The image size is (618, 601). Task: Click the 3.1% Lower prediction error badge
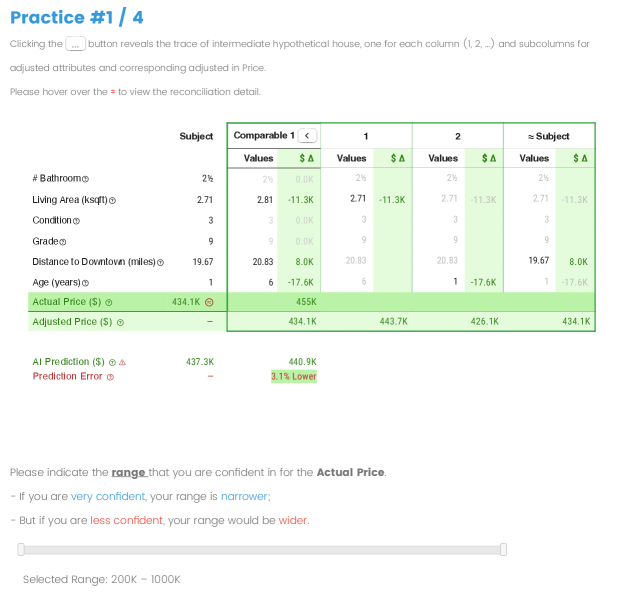point(293,377)
